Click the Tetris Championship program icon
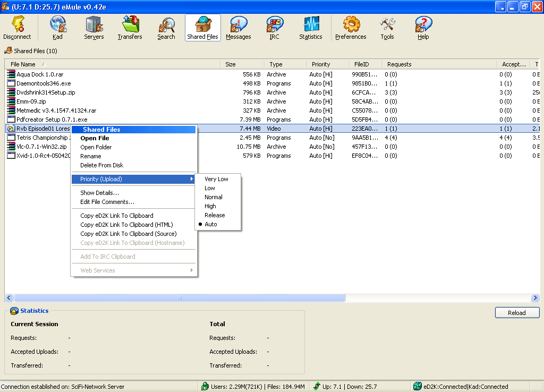The height and width of the screenshot is (392, 544). (11, 138)
